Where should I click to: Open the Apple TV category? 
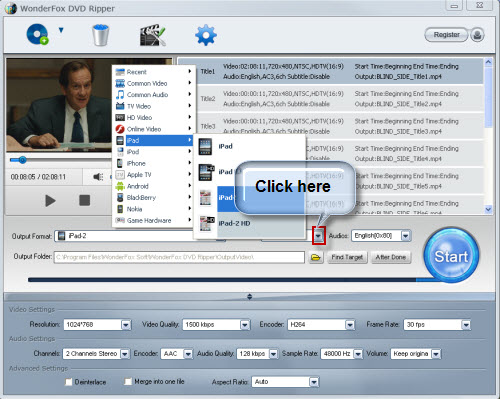coord(153,175)
